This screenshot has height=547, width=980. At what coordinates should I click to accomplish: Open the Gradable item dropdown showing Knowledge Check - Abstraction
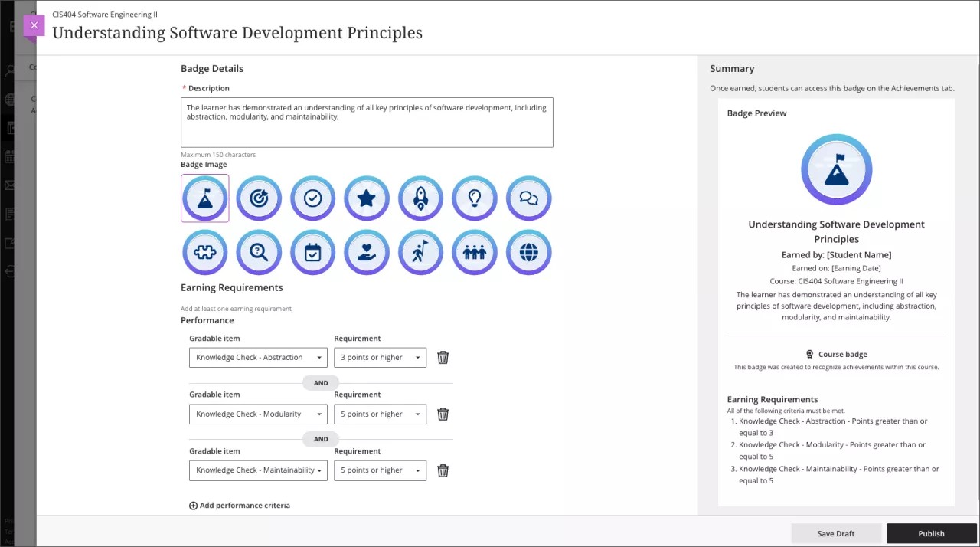(x=258, y=357)
